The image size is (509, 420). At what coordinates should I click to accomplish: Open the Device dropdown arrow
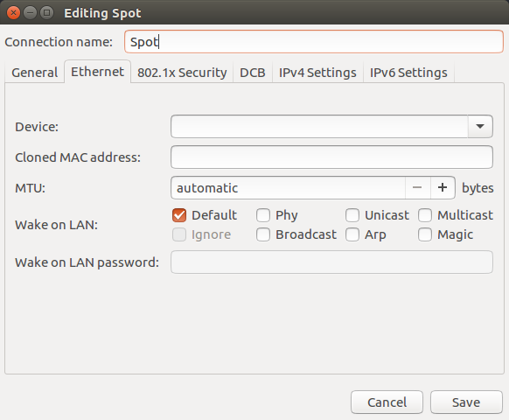[480, 126]
